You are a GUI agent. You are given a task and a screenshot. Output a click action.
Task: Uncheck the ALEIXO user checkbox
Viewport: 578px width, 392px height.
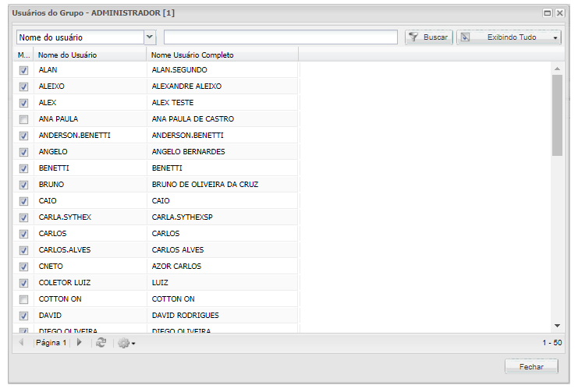pos(23,87)
